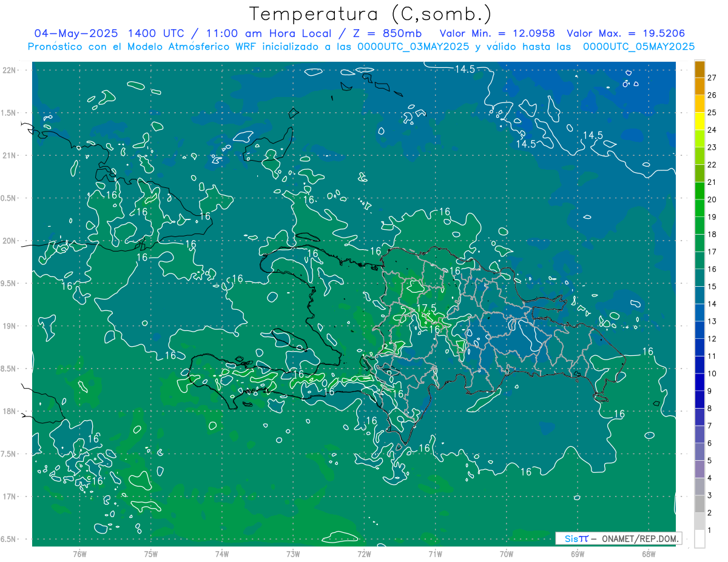
Task: Click the '17N' latitude axis label
Action: pos(8,497)
